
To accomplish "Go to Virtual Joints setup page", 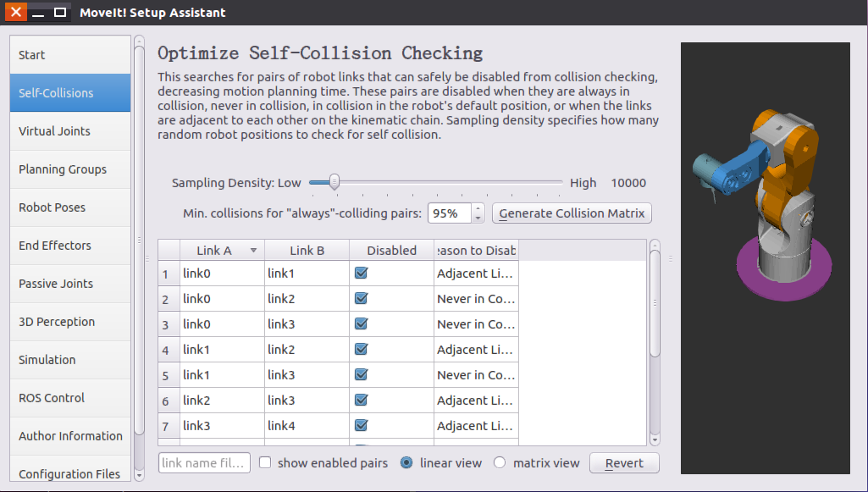I will coord(70,131).
